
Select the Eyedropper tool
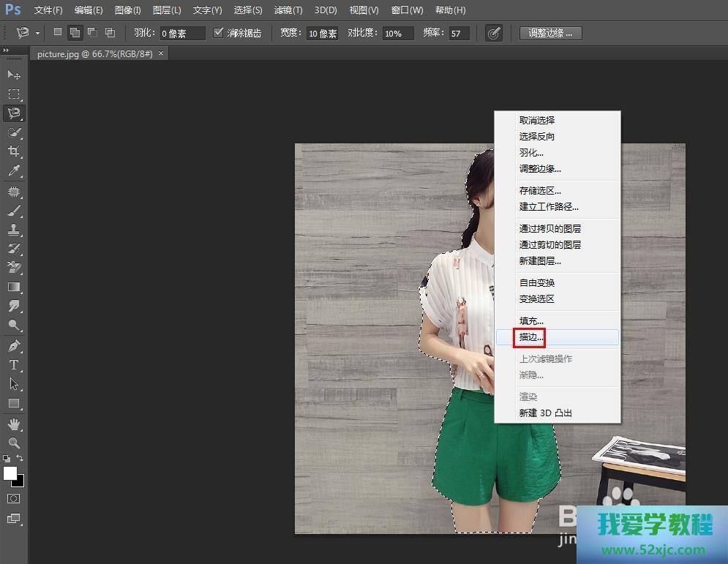[13, 171]
